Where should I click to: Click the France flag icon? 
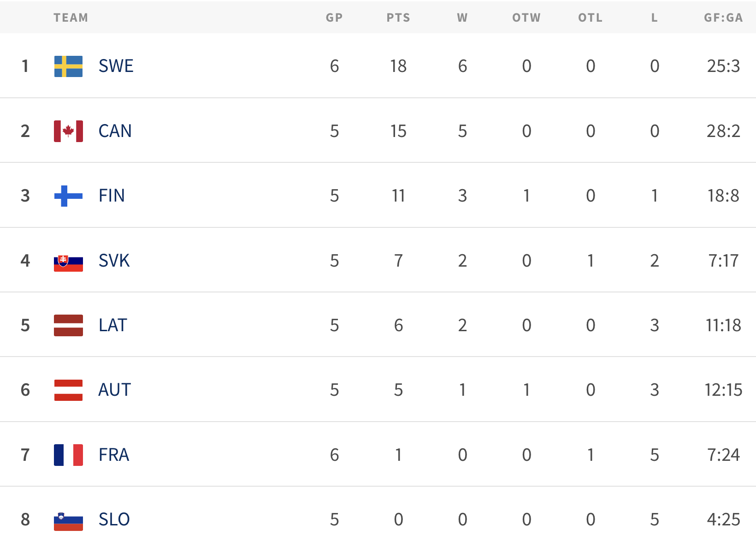coord(68,455)
